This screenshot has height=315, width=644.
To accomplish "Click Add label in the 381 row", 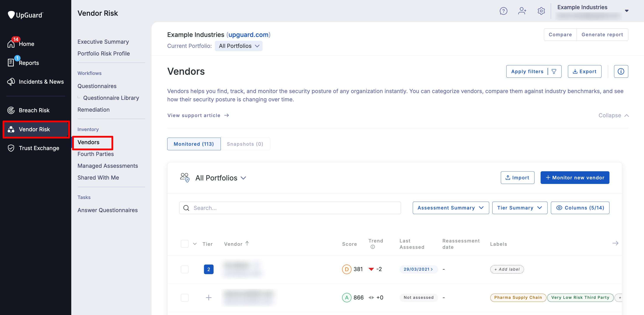I will pos(507,269).
